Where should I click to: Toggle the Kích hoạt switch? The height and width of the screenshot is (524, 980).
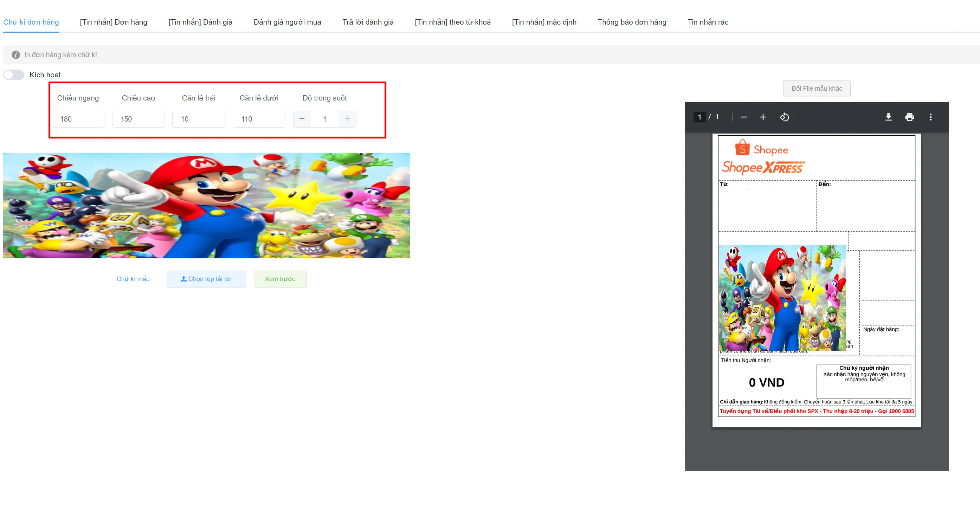tap(14, 75)
